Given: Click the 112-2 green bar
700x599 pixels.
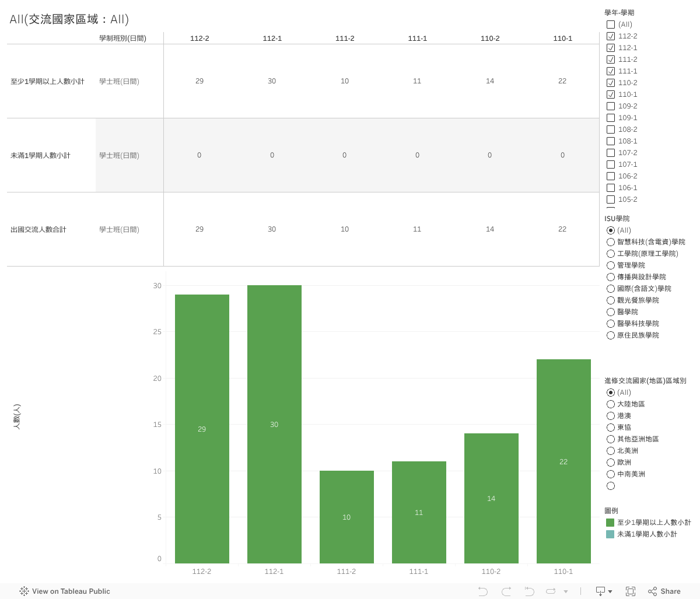Looking at the screenshot, I should click(202, 429).
